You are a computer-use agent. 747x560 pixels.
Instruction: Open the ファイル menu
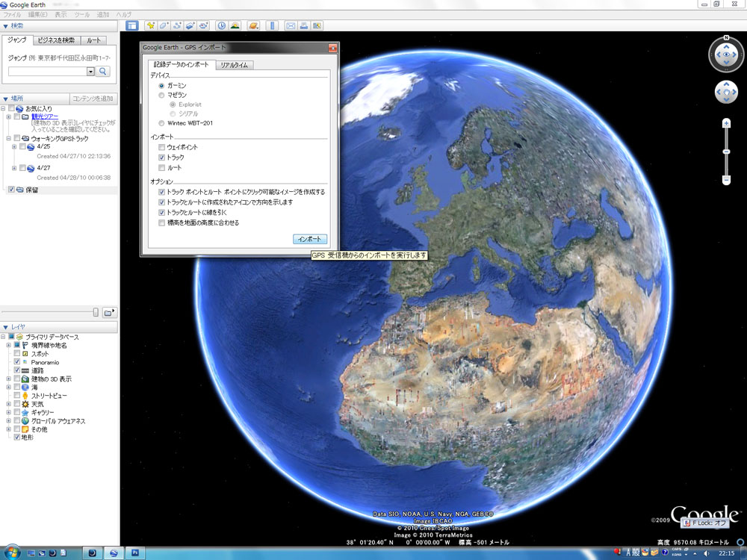click(12, 15)
